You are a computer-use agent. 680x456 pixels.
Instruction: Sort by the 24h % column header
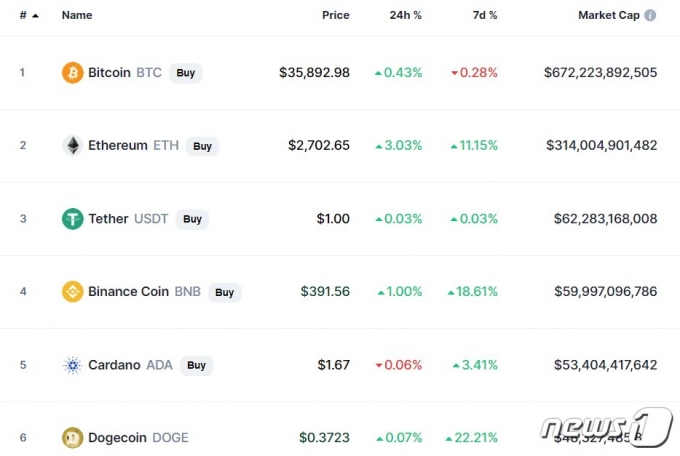coord(405,15)
